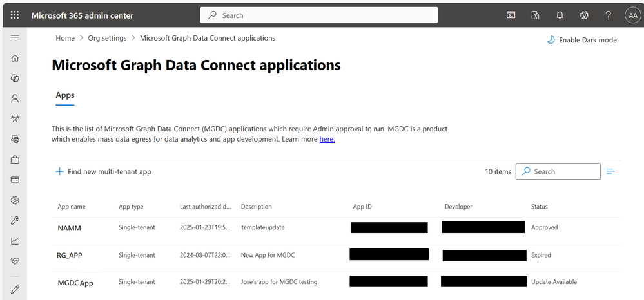Open Copilot in the sidebar
The image size is (644, 300).
click(15, 78)
